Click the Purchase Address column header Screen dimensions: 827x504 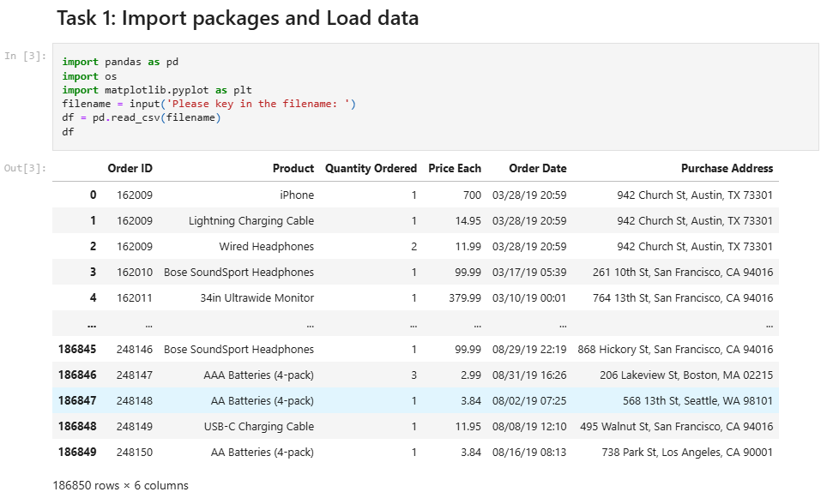click(727, 168)
